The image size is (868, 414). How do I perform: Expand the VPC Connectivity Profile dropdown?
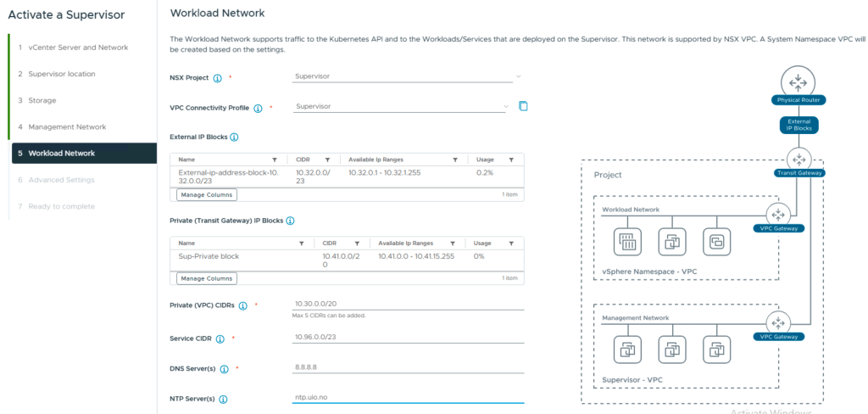[x=506, y=106]
